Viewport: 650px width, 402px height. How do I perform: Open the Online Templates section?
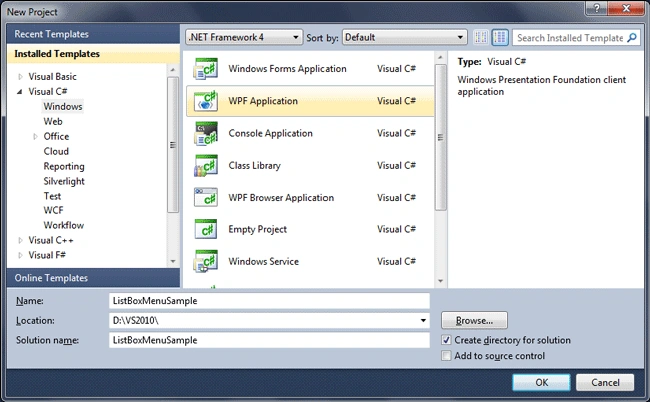click(93, 278)
